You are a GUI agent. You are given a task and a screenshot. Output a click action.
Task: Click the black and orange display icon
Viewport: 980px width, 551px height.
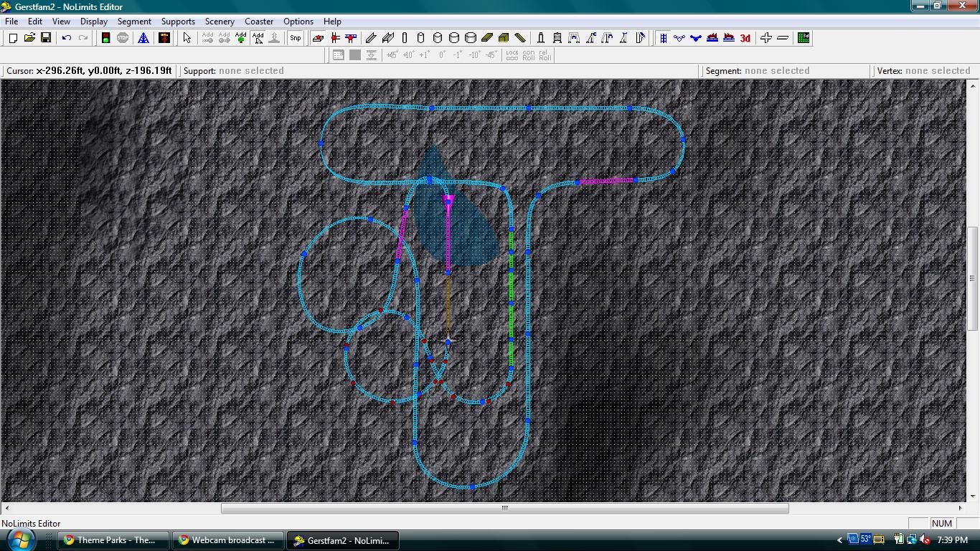pyautogui.click(x=164, y=38)
